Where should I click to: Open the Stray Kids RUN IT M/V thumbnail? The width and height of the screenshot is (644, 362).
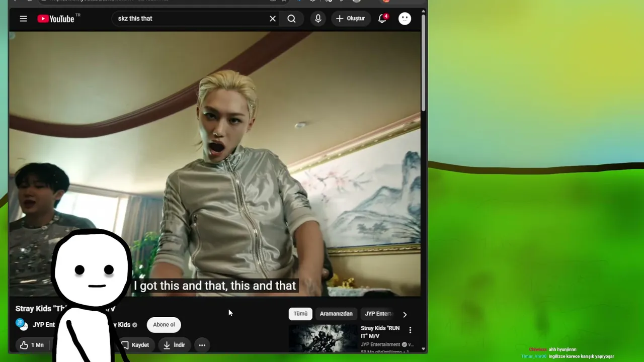point(323,338)
